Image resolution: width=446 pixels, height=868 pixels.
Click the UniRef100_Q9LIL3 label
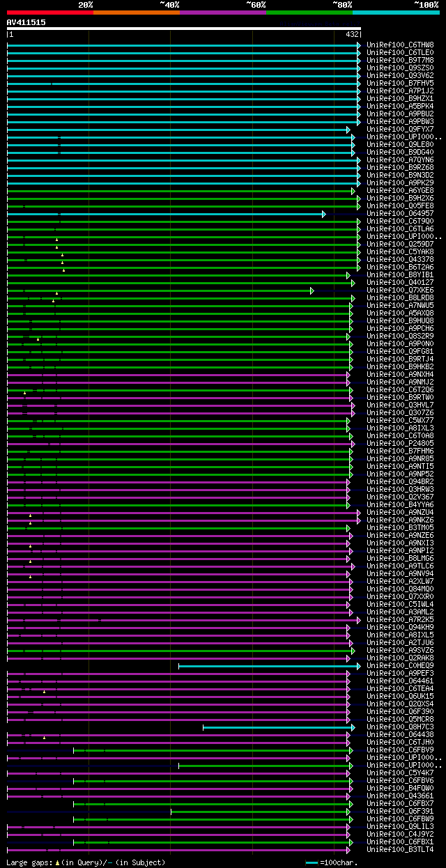coord(400,826)
